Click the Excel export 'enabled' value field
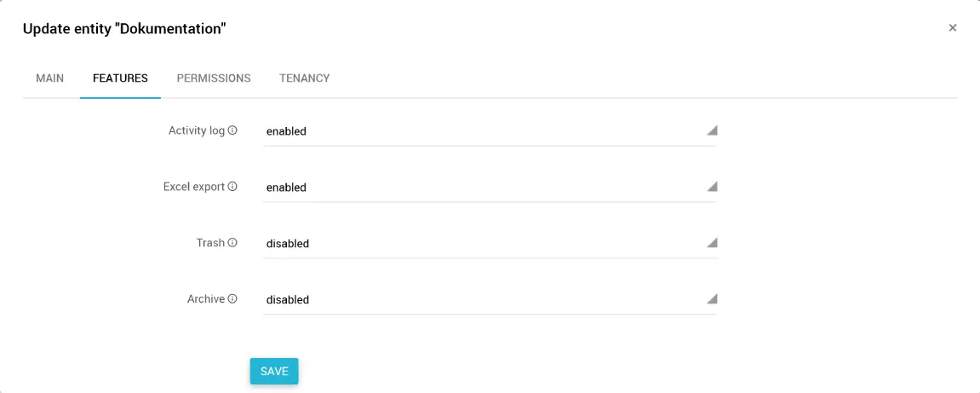The width and height of the screenshot is (980, 393). (x=477, y=188)
